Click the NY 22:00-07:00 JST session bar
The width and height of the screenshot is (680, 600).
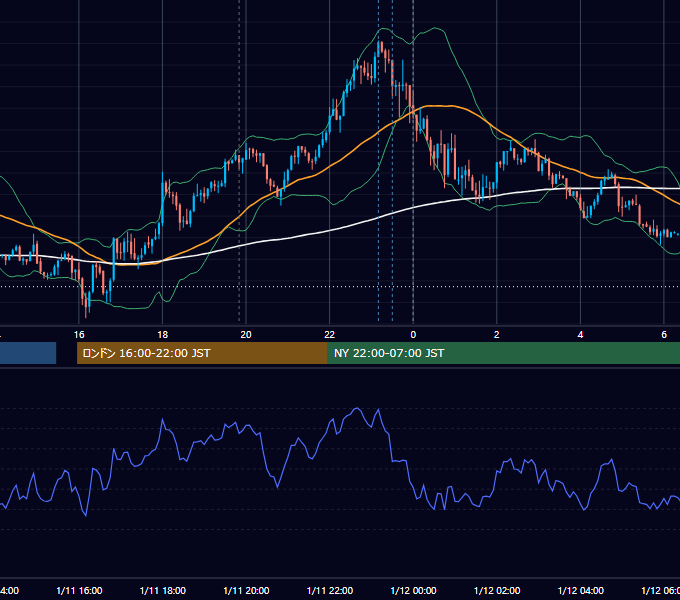pyautogui.click(x=503, y=353)
